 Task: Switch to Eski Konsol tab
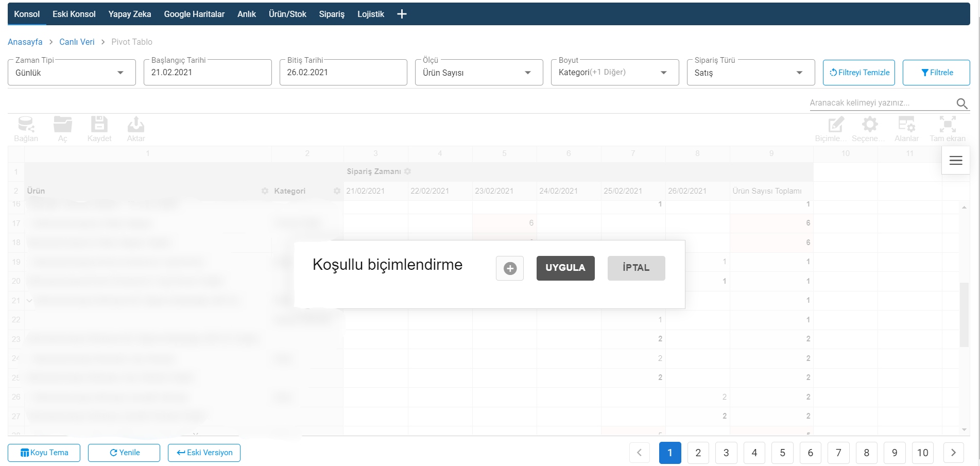click(74, 14)
